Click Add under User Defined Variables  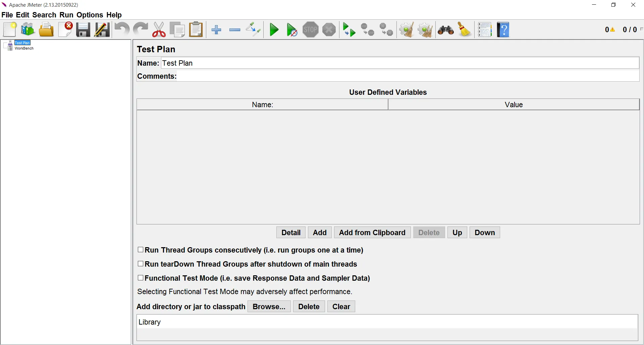point(320,232)
